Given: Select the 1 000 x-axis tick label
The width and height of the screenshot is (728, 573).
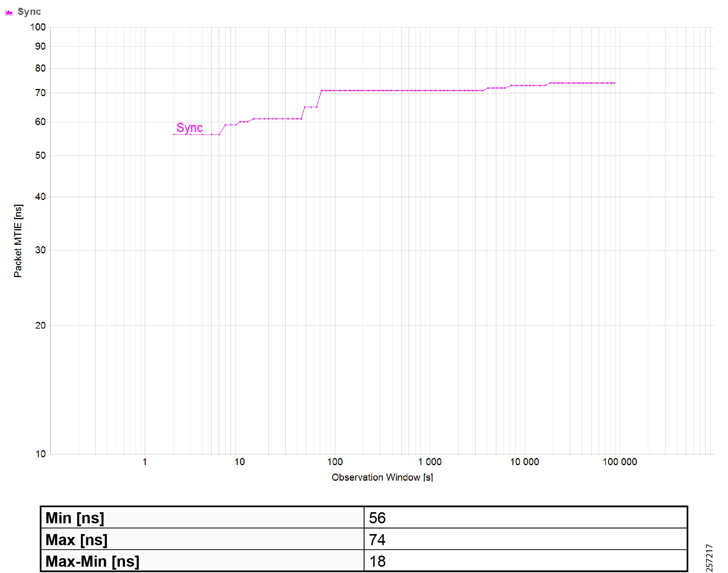Looking at the screenshot, I should pyautogui.click(x=430, y=462).
